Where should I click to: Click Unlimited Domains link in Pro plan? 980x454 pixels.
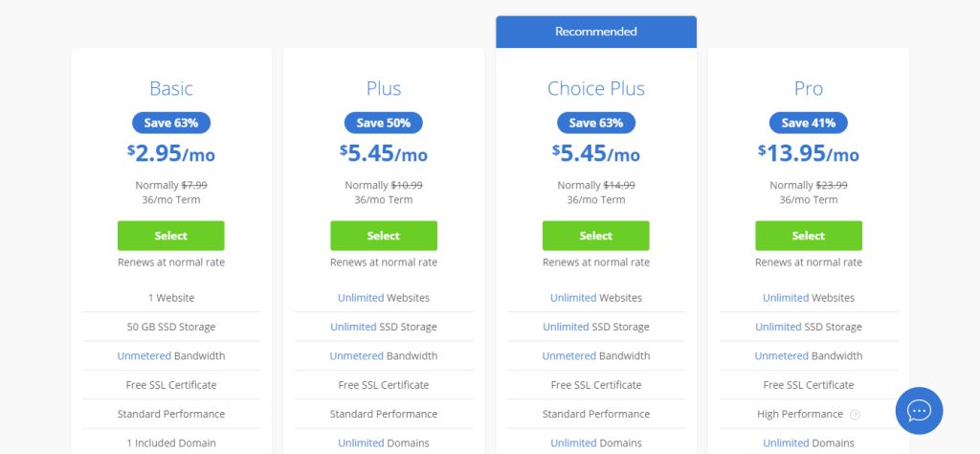pos(786,443)
